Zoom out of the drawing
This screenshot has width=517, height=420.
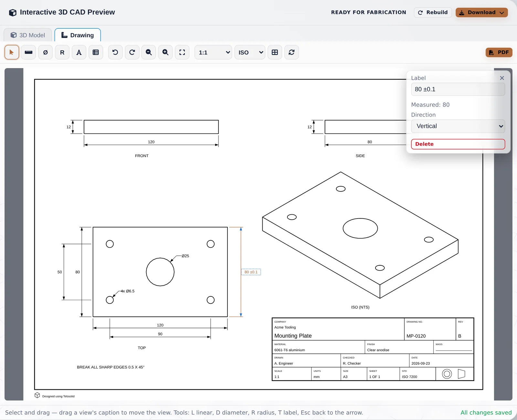pyautogui.click(x=149, y=52)
